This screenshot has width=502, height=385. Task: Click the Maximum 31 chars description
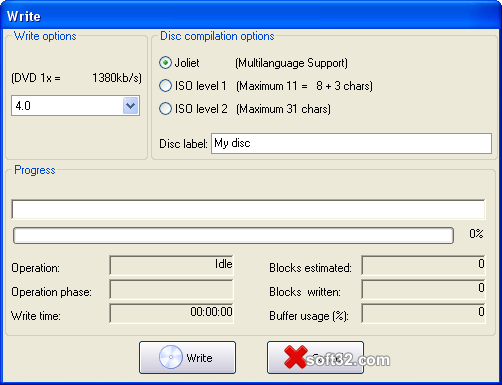tap(283, 109)
